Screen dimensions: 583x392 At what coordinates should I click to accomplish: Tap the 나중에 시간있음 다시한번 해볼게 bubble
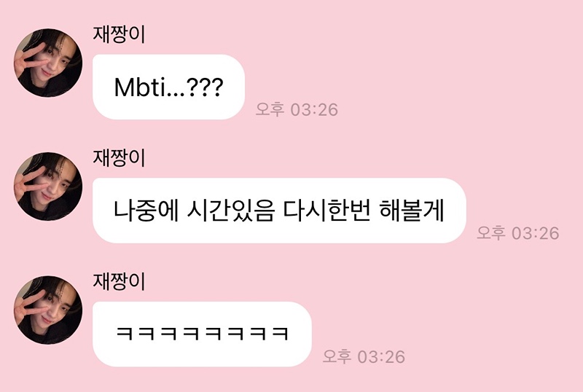[x=279, y=211]
